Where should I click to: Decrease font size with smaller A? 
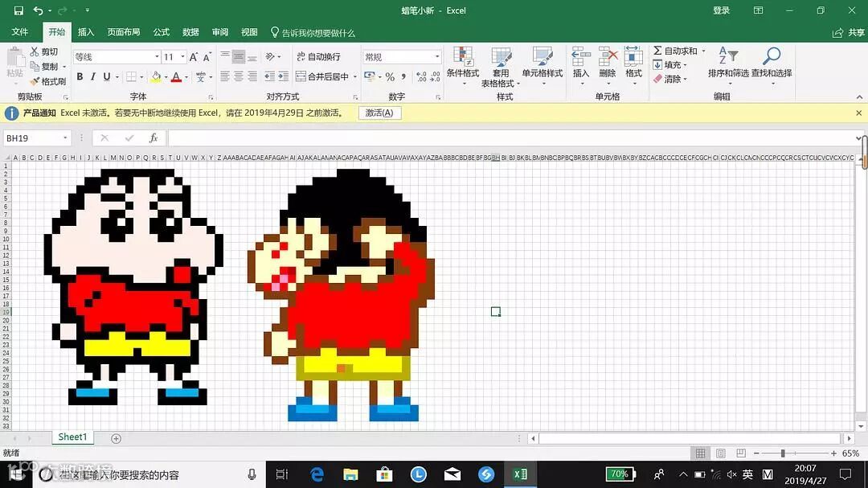pyautogui.click(x=207, y=57)
